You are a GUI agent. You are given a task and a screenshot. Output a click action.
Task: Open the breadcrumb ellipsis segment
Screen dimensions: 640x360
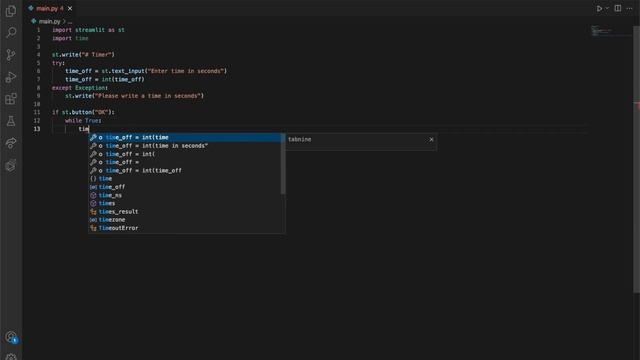coord(70,21)
